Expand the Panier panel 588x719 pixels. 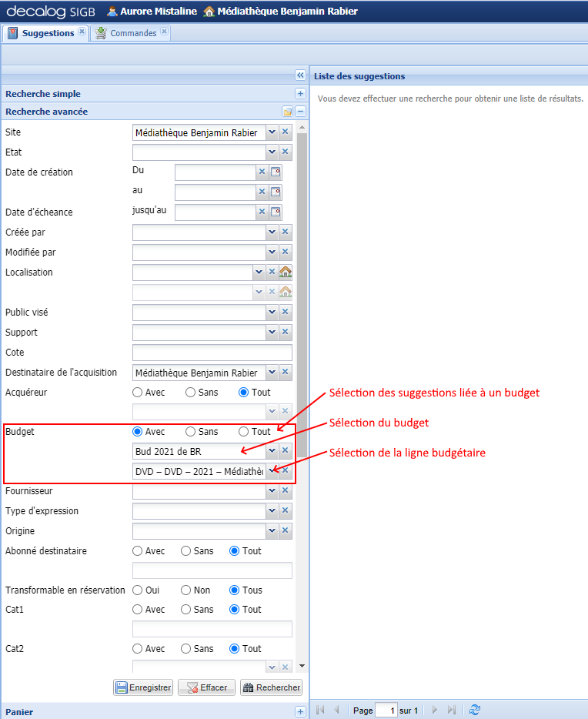tap(301, 712)
